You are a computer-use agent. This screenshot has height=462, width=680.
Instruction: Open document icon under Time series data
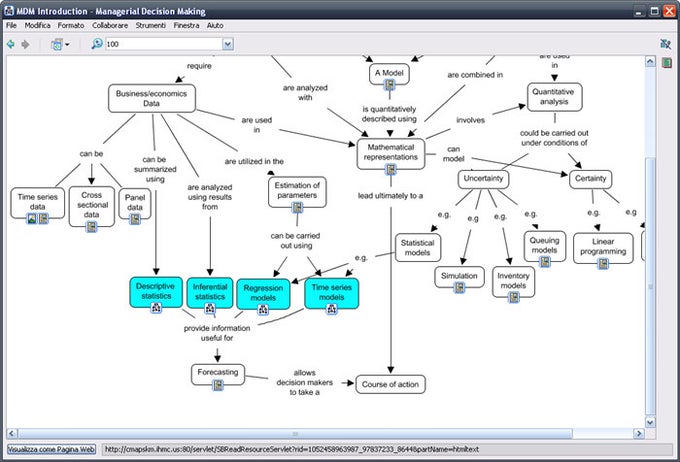click(43, 218)
